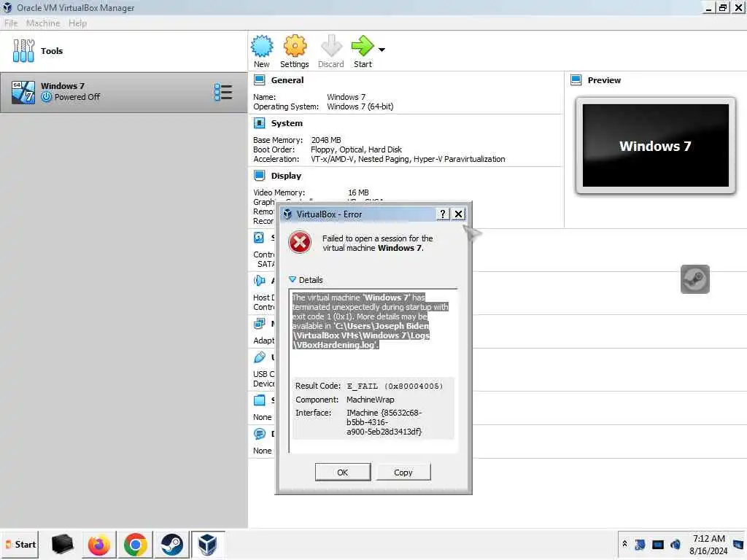Click Copy in the error dialog
The height and width of the screenshot is (560, 747).
[403, 472]
